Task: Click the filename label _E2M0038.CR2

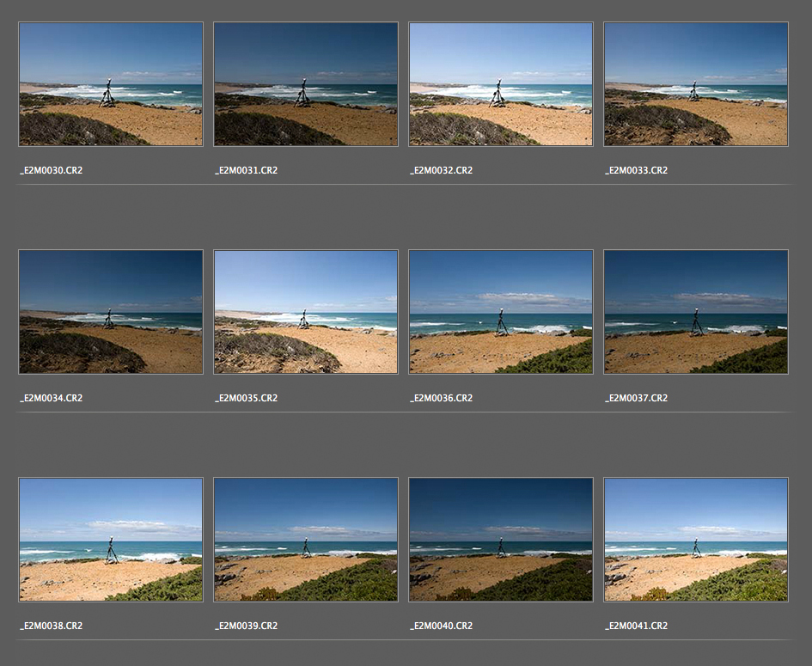Action: (52, 626)
